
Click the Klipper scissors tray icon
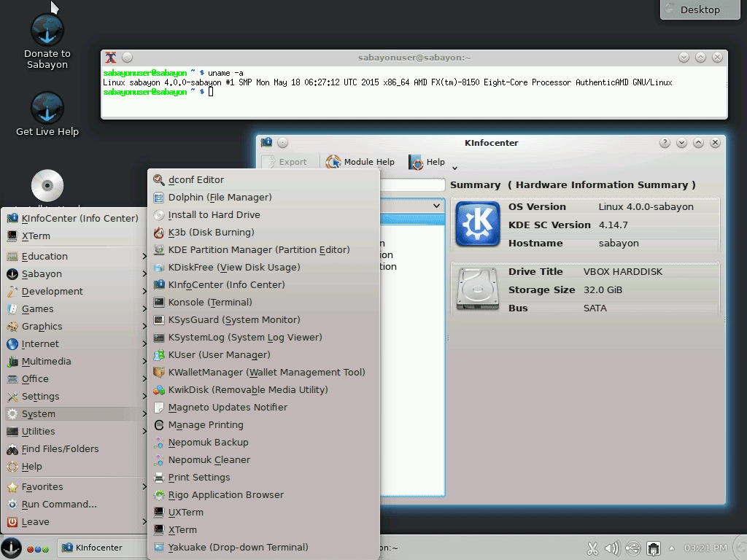[x=592, y=548]
